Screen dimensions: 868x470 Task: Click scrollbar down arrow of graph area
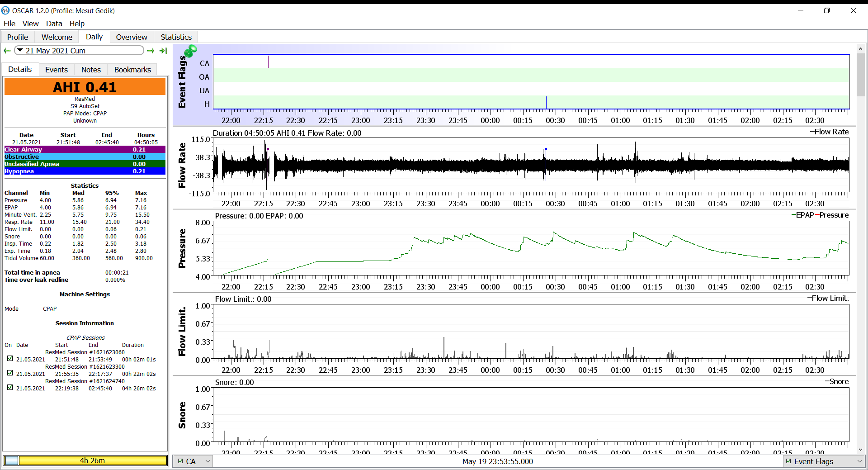click(860, 450)
